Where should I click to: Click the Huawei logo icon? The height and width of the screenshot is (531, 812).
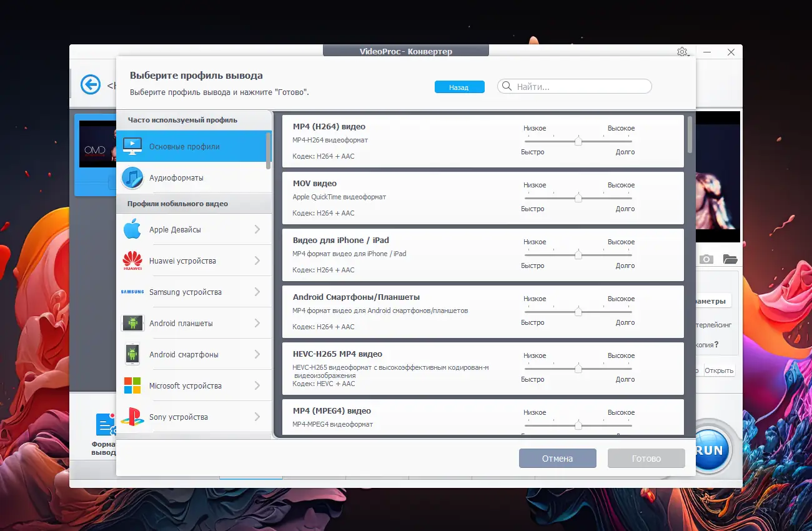pos(132,261)
